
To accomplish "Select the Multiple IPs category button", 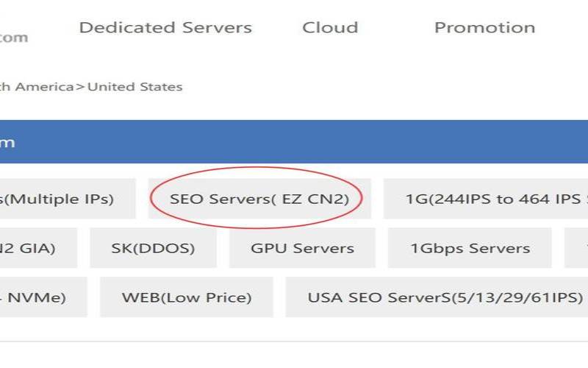I will (x=59, y=199).
